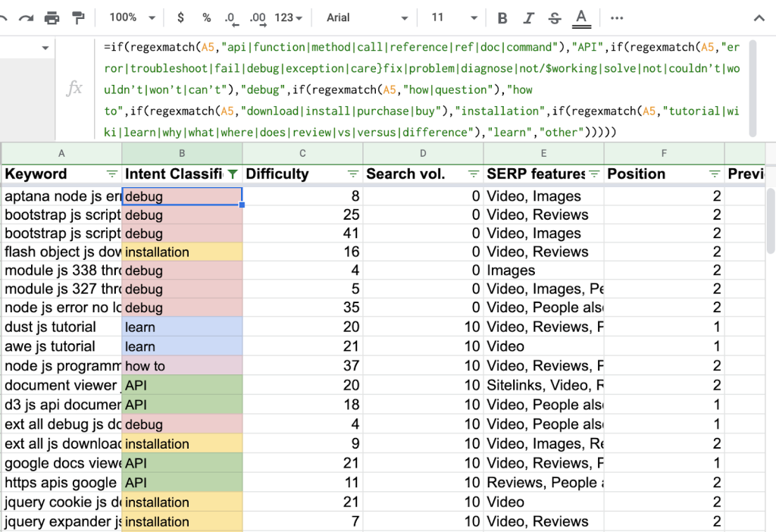
Task: Click inside the formula bar text
Action: 421,89
